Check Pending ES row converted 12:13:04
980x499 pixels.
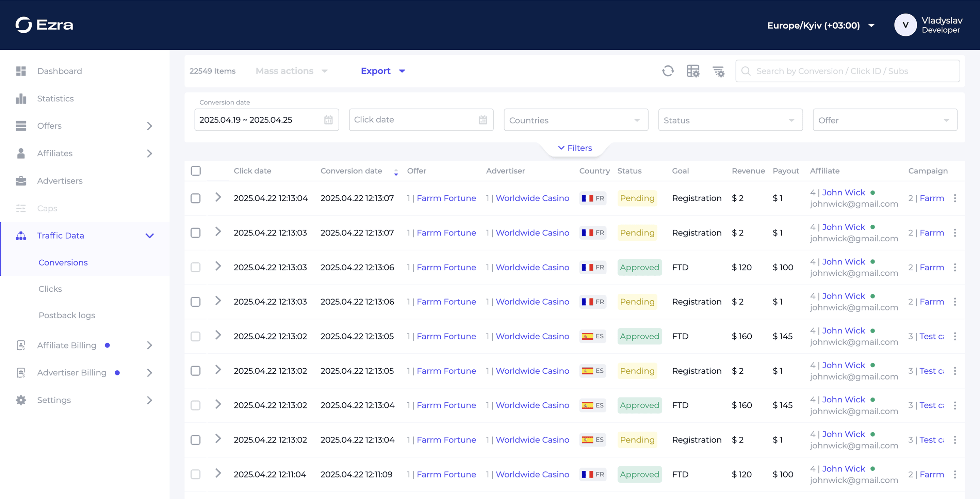tap(196, 440)
